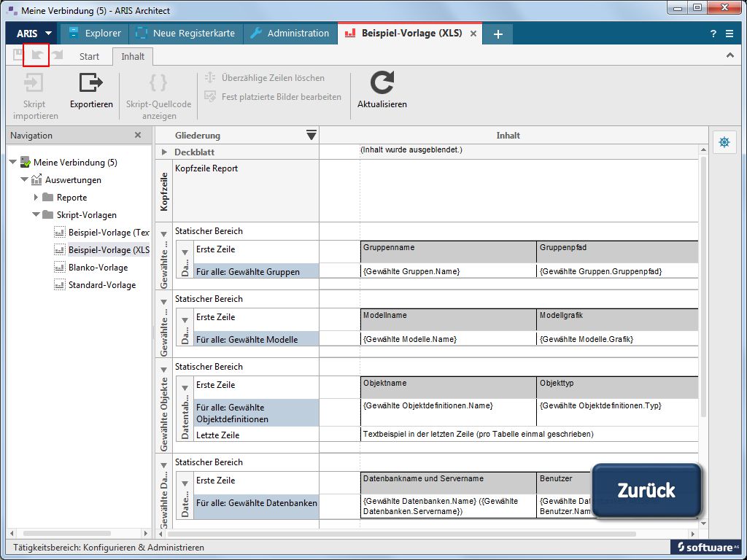Collapse the data table arrow beside Objektname's Erste Zeile

click(185, 388)
